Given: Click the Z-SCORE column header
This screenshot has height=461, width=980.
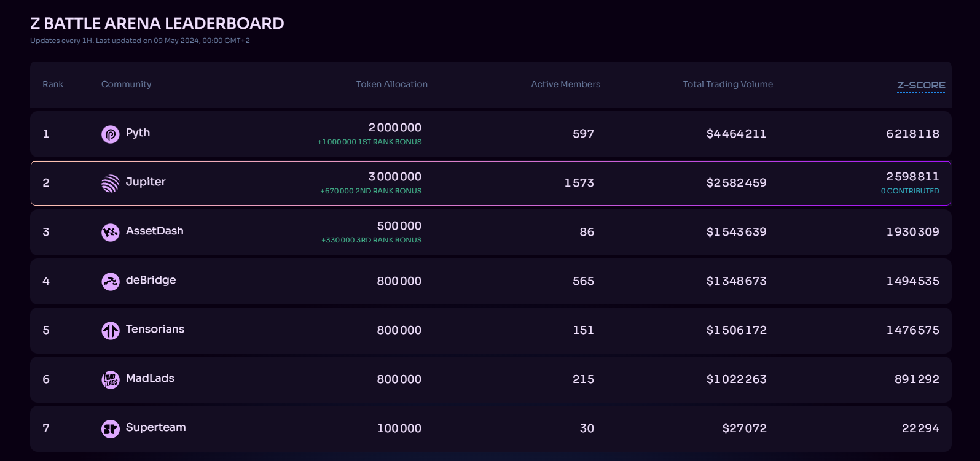Looking at the screenshot, I should tap(921, 85).
